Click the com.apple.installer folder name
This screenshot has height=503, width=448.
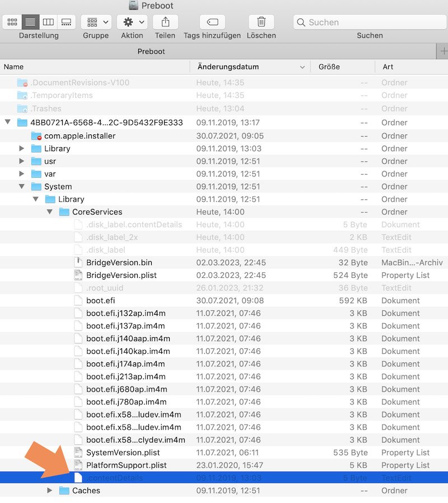pyautogui.click(x=80, y=136)
